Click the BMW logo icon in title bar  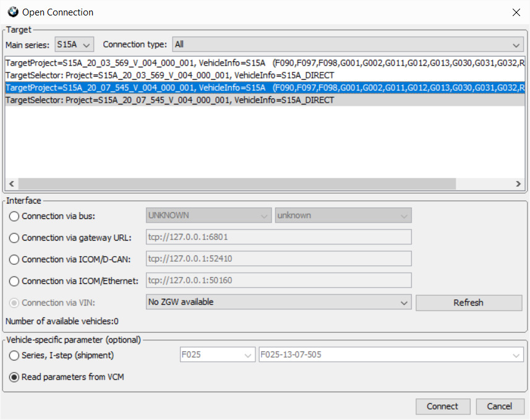(13, 12)
